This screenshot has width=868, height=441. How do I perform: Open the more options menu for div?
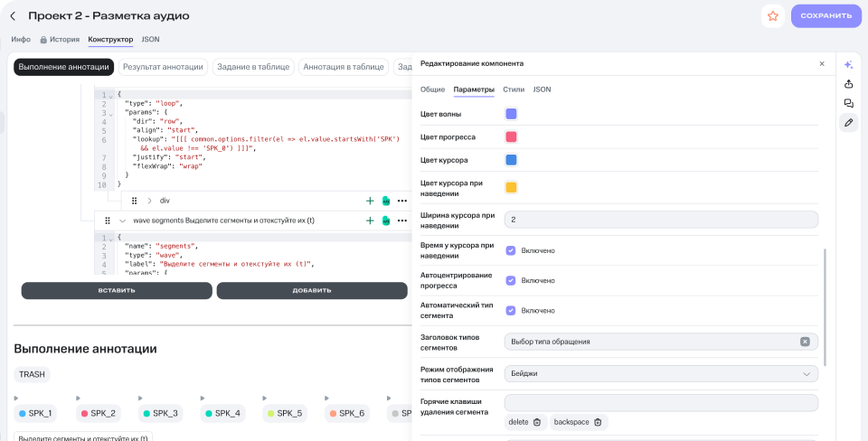pos(401,201)
